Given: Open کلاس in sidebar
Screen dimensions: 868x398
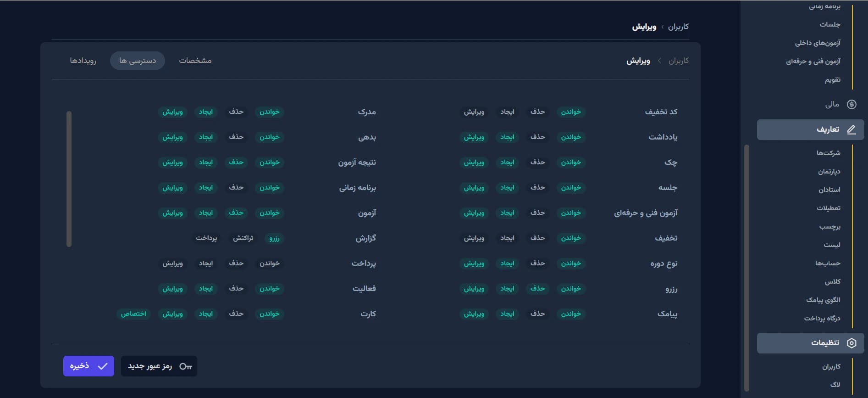Looking at the screenshot, I should click(833, 281).
